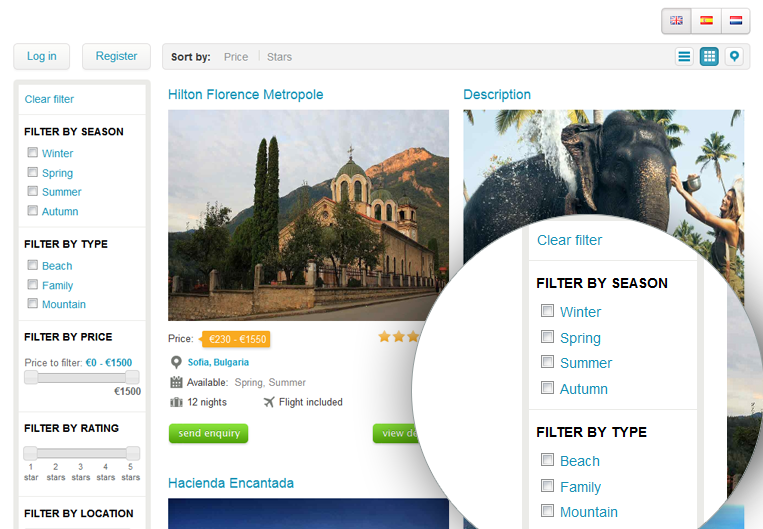Tick the Summer checkbox in left sidebar
763x529 pixels.
(x=33, y=191)
